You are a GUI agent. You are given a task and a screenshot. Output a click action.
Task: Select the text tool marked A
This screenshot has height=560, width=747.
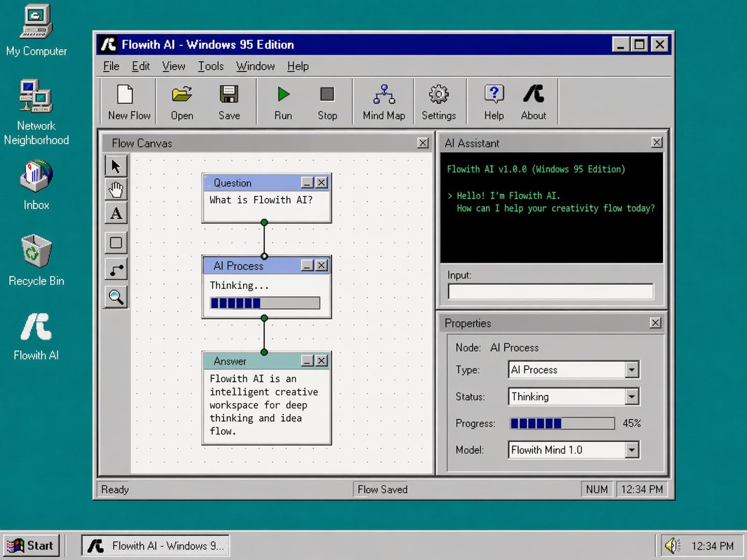116,213
